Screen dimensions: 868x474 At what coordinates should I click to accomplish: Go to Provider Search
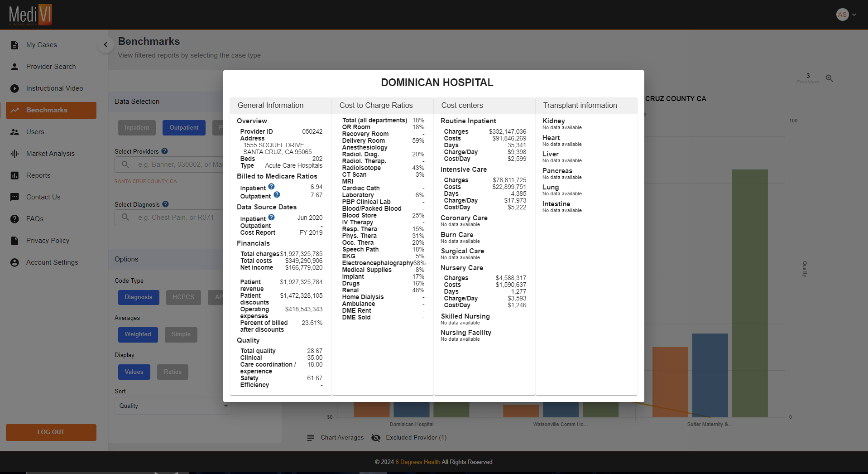pos(51,67)
